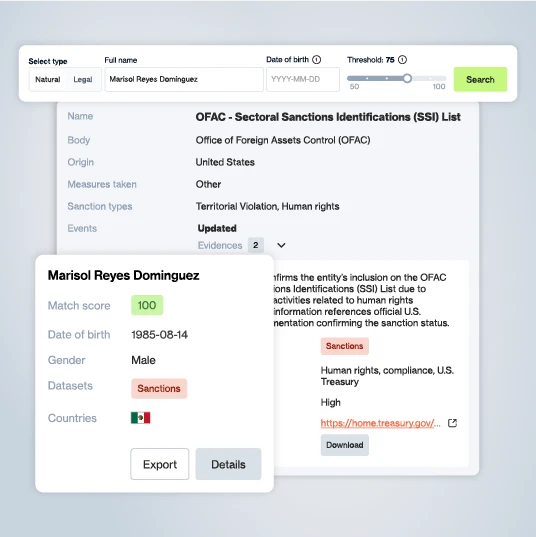This screenshot has width=536, height=537.
Task: Open the Details button
Action: click(228, 464)
